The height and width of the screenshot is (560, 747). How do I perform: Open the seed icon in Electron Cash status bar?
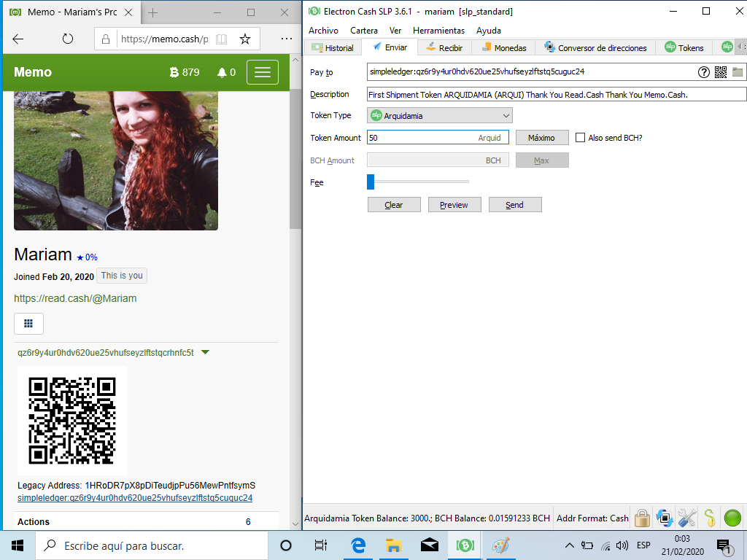[x=710, y=518]
